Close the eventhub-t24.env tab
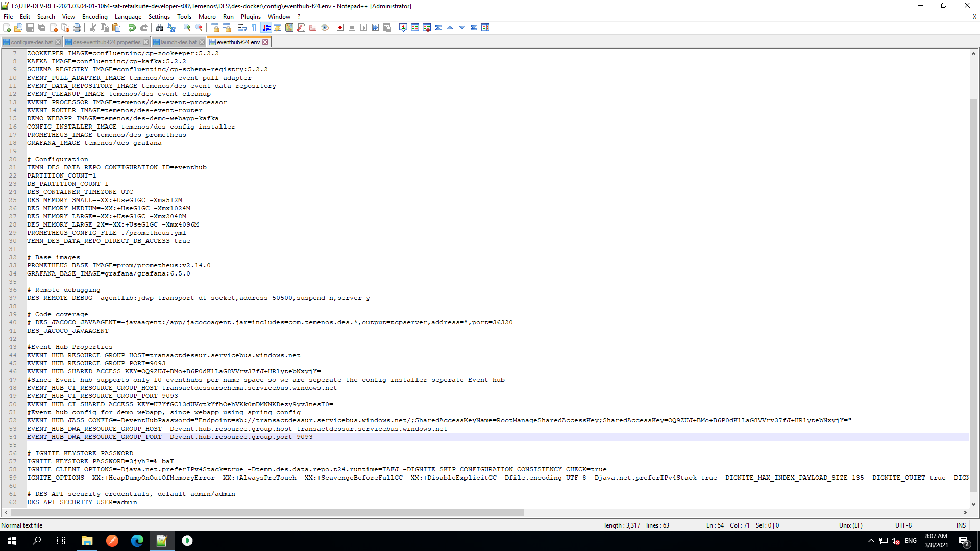980x551 pixels. pos(265,42)
